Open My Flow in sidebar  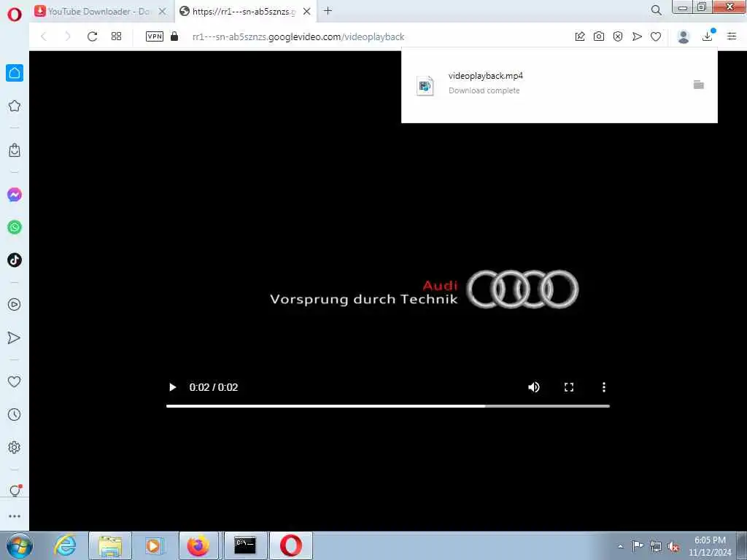coord(15,338)
